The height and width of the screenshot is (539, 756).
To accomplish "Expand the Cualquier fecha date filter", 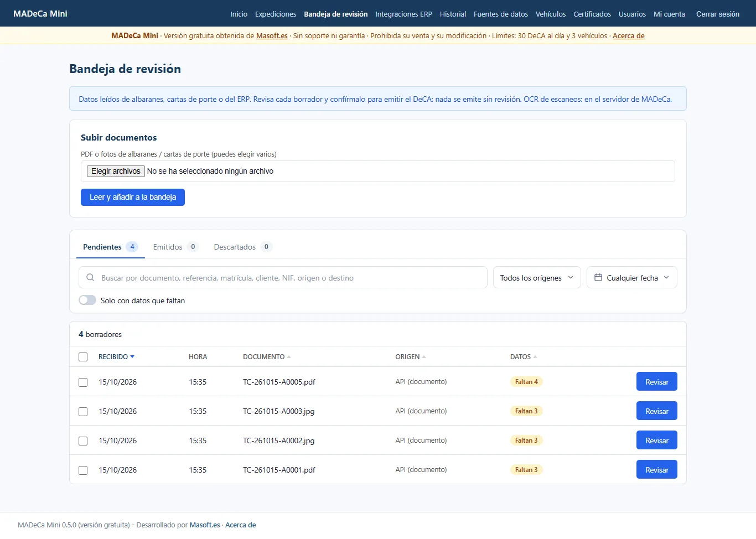I will coord(632,277).
